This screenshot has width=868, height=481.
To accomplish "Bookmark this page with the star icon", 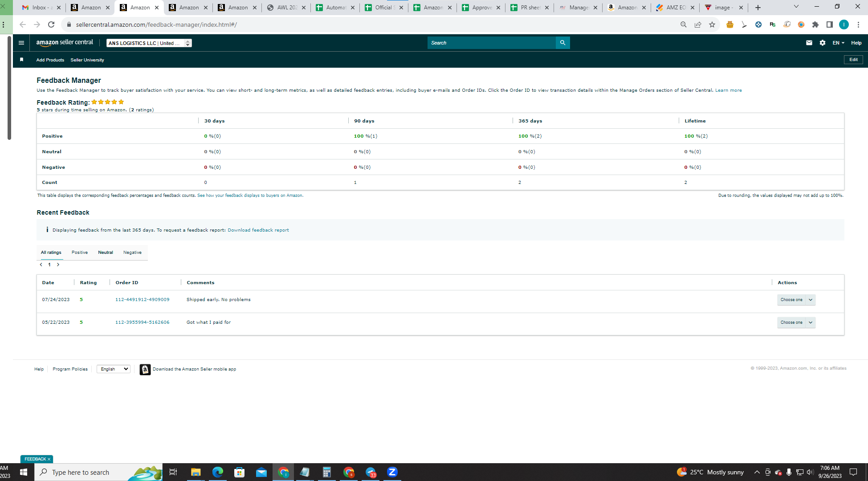I will click(x=712, y=24).
